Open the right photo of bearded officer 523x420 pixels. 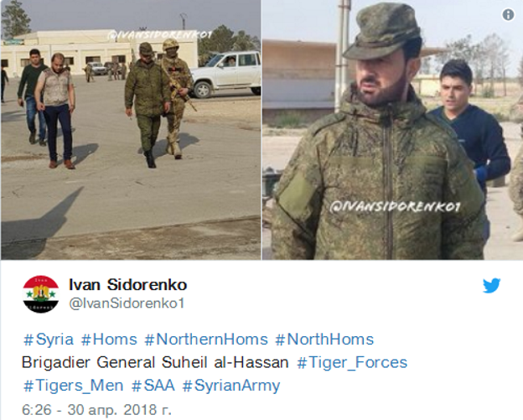[x=392, y=130]
